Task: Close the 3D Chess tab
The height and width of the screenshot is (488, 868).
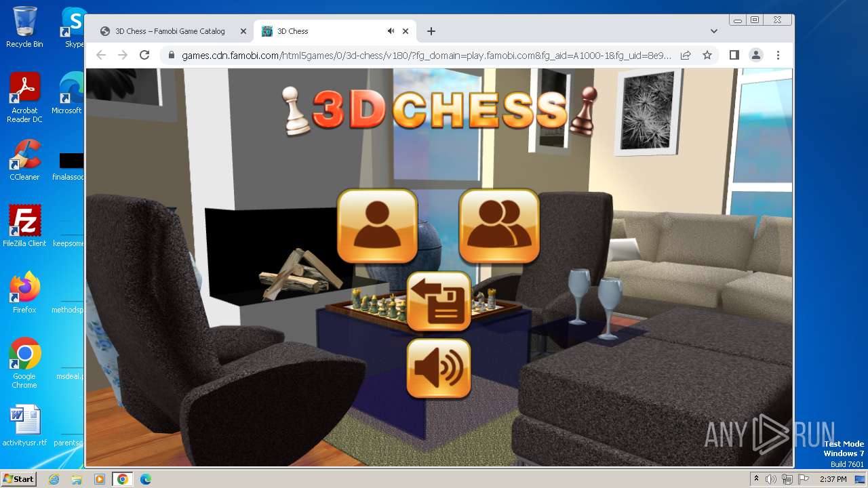Action: 406,31
